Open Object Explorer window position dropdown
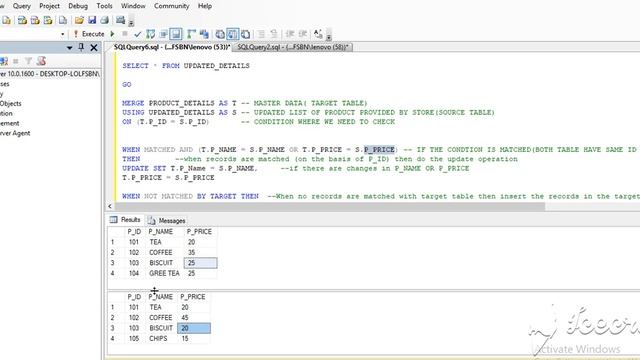640x360 pixels. click(69, 48)
